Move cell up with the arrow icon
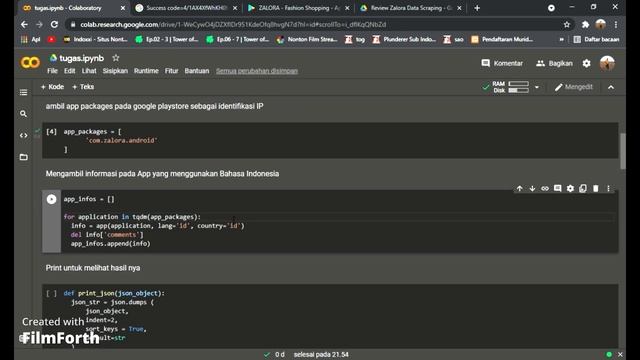 point(520,189)
